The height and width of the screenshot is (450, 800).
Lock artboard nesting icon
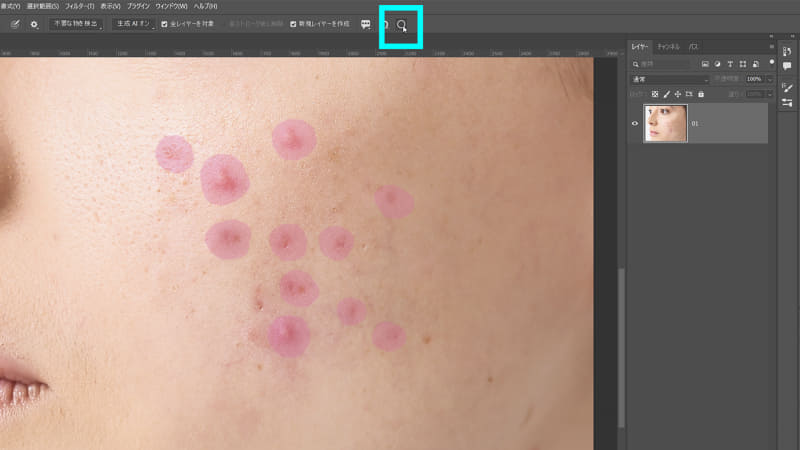click(689, 94)
